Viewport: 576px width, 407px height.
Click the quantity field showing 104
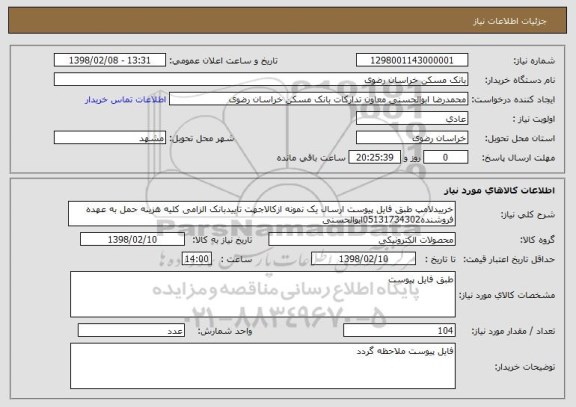[x=399, y=331]
